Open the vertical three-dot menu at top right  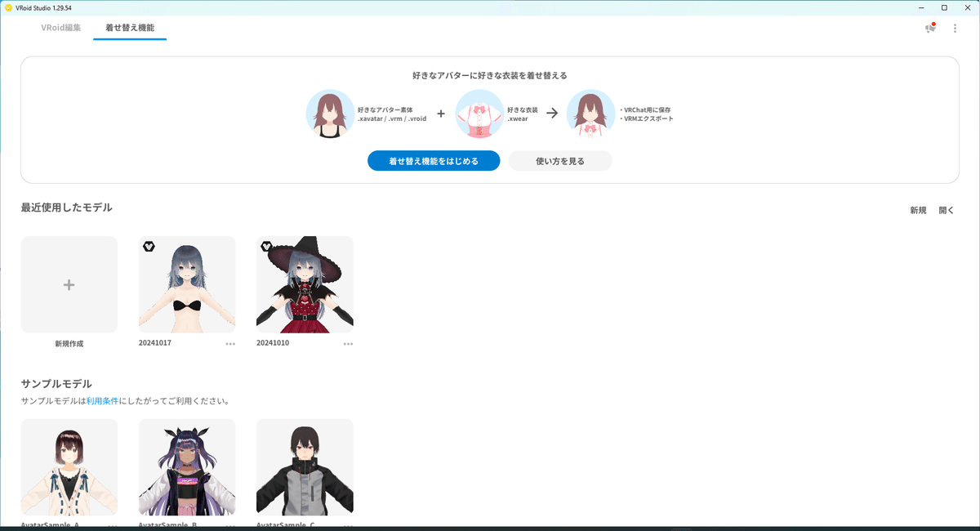955,29
